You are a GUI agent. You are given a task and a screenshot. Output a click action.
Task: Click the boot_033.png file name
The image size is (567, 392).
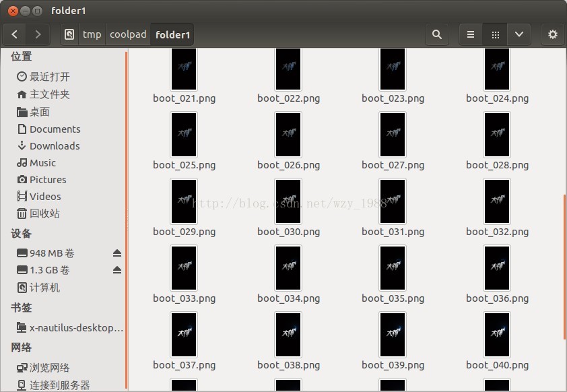pyautogui.click(x=184, y=298)
